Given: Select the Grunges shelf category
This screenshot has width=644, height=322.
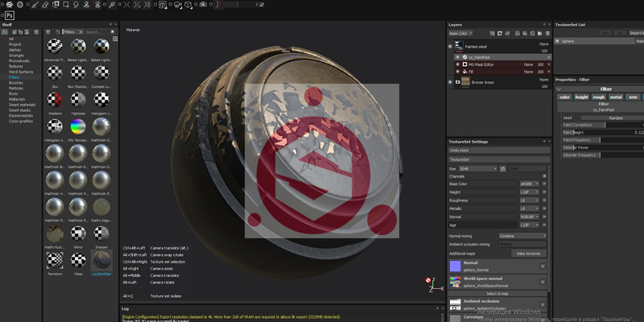Looking at the screenshot, I should coord(16,56).
